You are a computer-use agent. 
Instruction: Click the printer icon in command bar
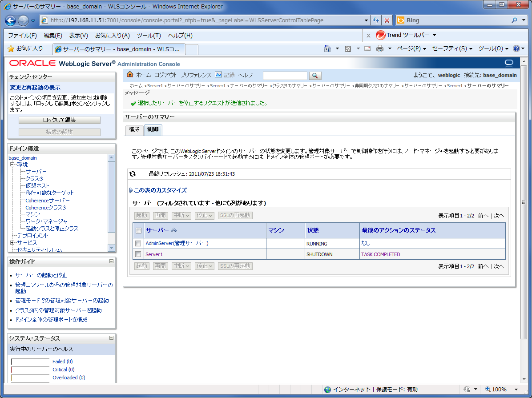tap(380, 48)
